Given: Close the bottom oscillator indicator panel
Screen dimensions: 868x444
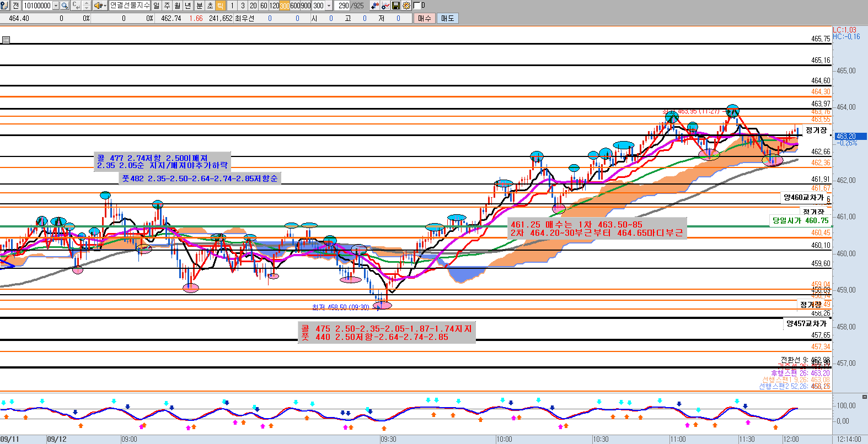Looking at the screenshot, I should (864, 397).
